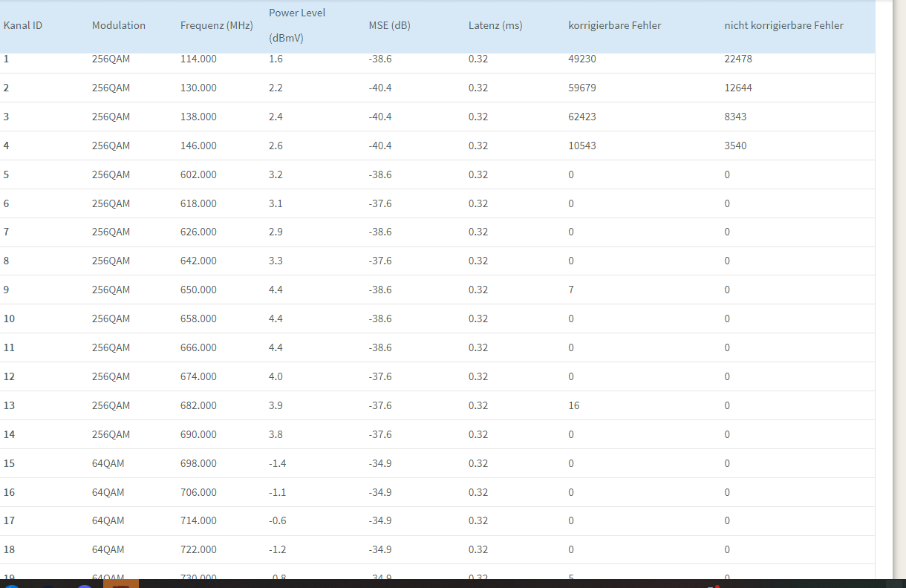Click the Modulation column header
This screenshot has width=906, height=588.
119,25
